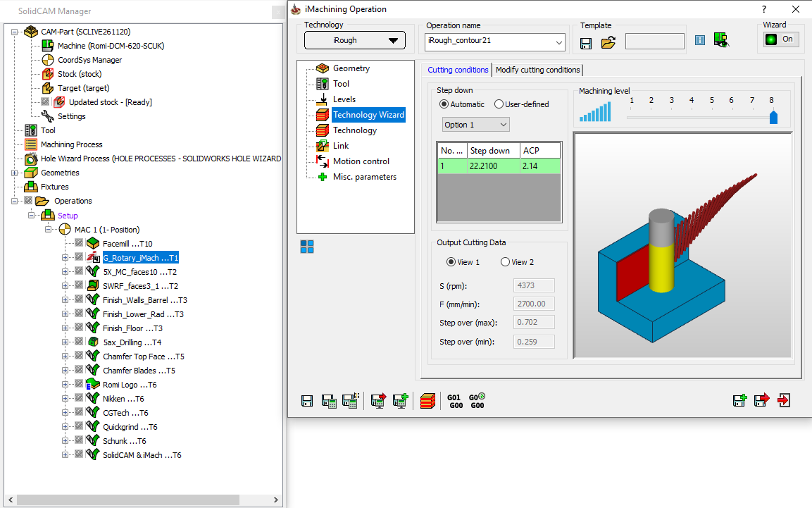
Task: Click the four-square grid icon below the tree
Action: pyautogui.click(x=307, y=246)
